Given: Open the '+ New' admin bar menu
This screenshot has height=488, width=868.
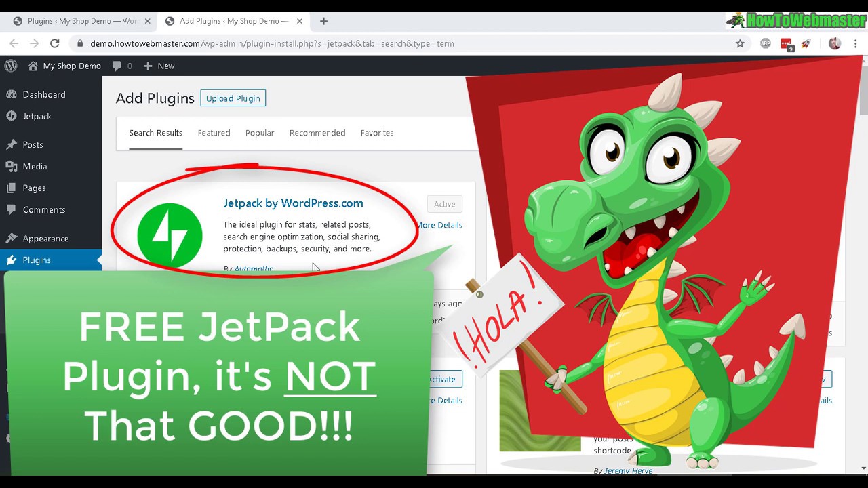Looking at the screenshot, I should tap(159, 66).
